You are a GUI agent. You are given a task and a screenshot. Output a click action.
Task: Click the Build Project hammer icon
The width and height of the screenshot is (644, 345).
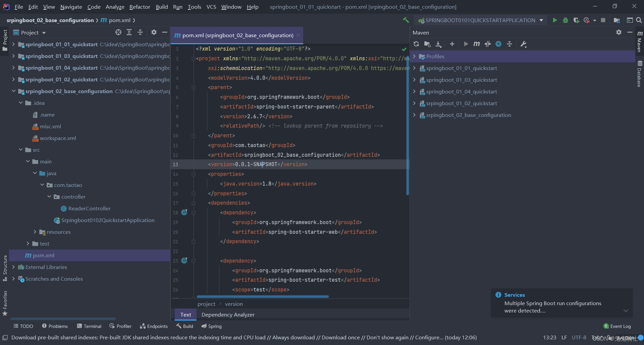pos(406,20)
